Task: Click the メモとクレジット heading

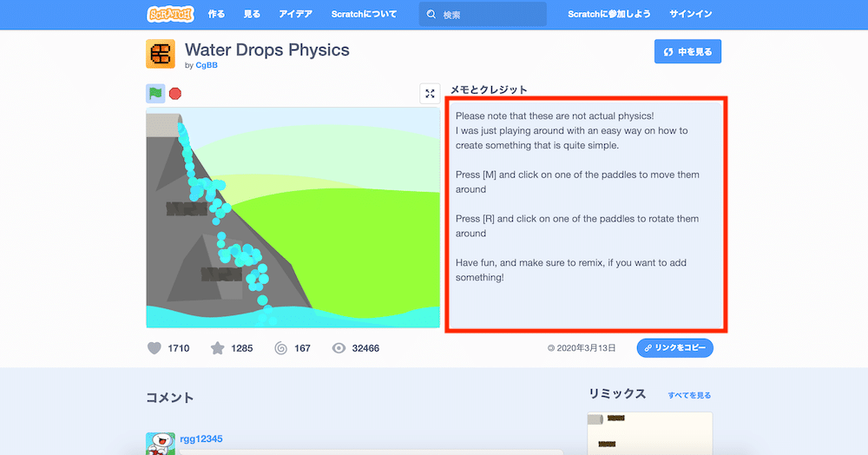Action: 489,89
